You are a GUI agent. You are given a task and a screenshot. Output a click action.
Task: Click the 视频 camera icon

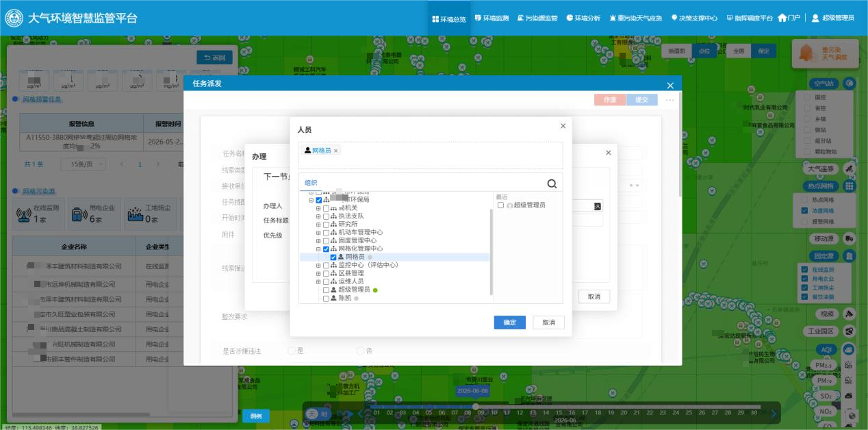point(850,314)
